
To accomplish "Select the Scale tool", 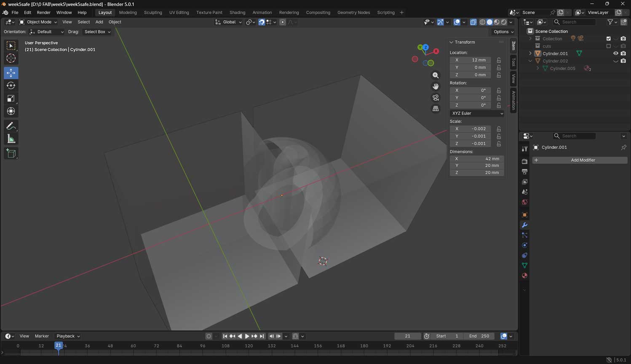I will pos(11,99).
